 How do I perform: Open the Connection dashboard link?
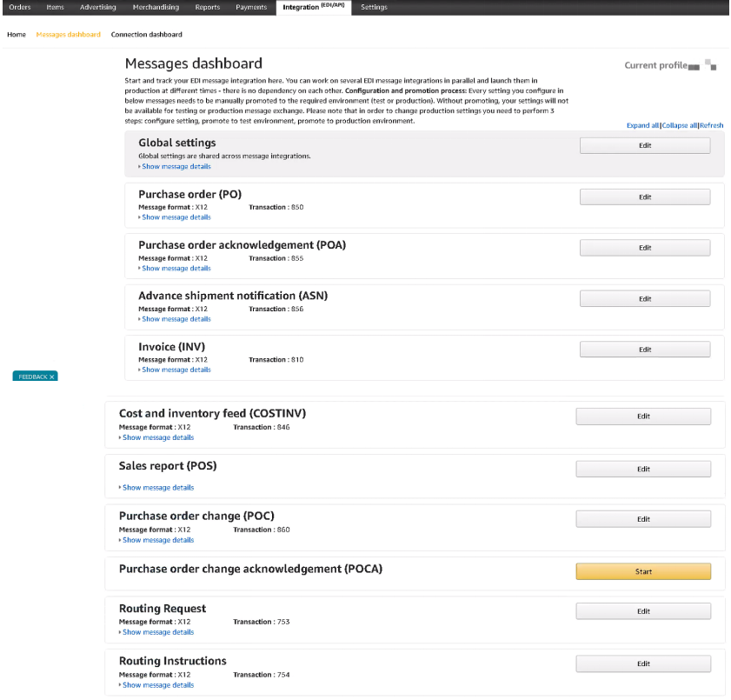coord(146,35)
